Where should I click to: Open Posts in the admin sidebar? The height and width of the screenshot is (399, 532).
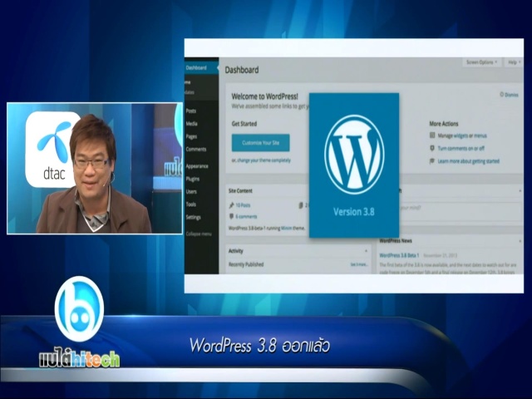coord(190,111)
